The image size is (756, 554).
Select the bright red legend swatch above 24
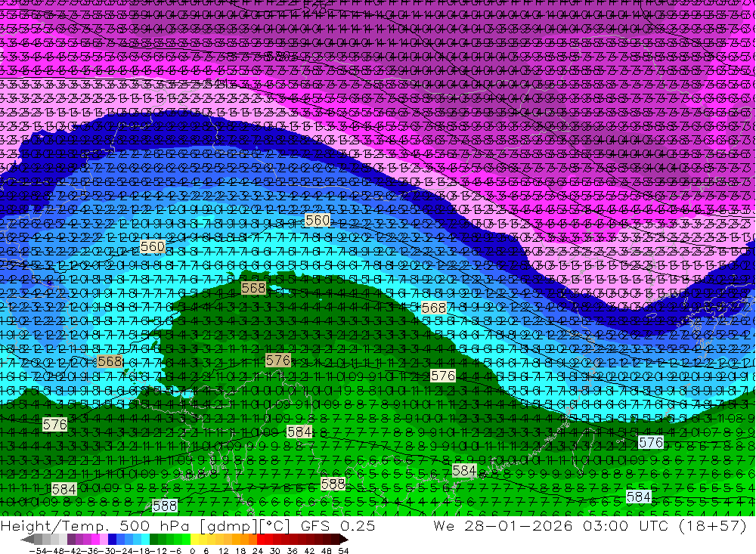(x=261, y=539)
